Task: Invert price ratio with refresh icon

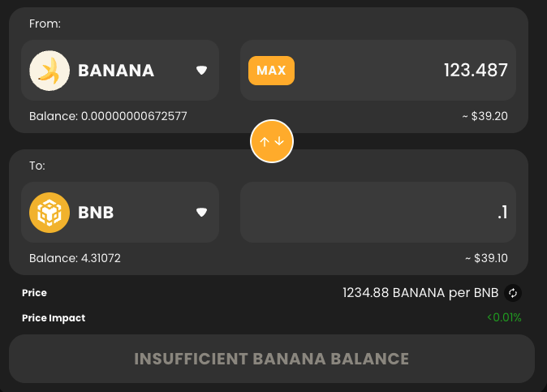Action: (513, 293)
